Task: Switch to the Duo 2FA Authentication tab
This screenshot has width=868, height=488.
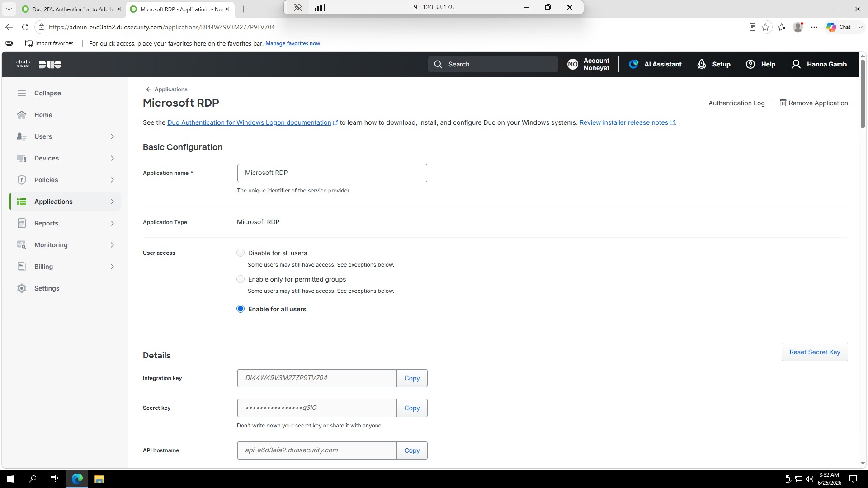Action: (72, 9)
